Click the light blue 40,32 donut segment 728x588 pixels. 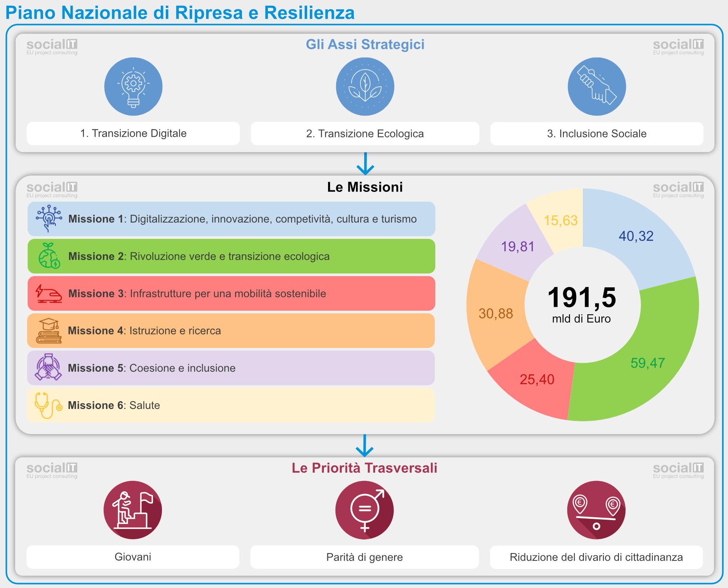pyautogui.click(x=636, y=236)
